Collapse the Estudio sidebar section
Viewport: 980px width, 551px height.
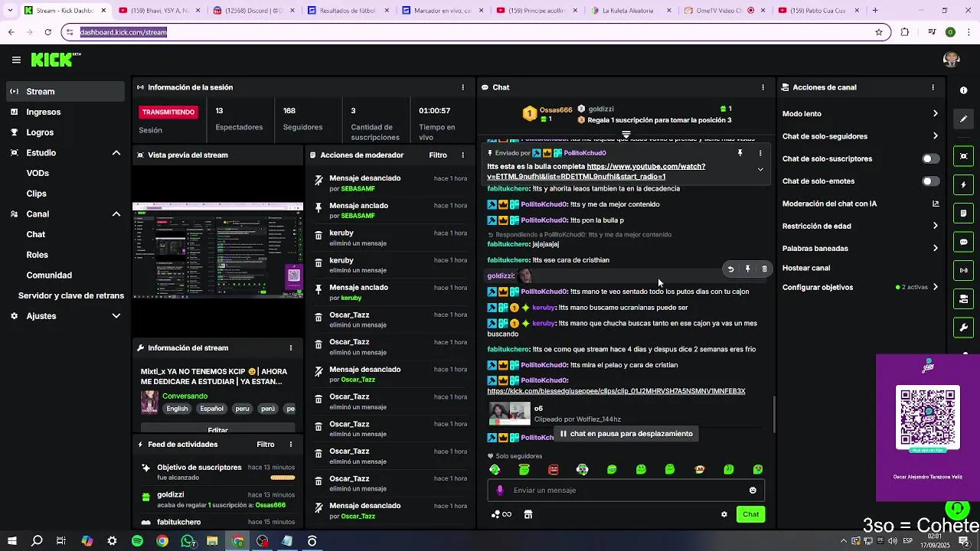point(116,153)
